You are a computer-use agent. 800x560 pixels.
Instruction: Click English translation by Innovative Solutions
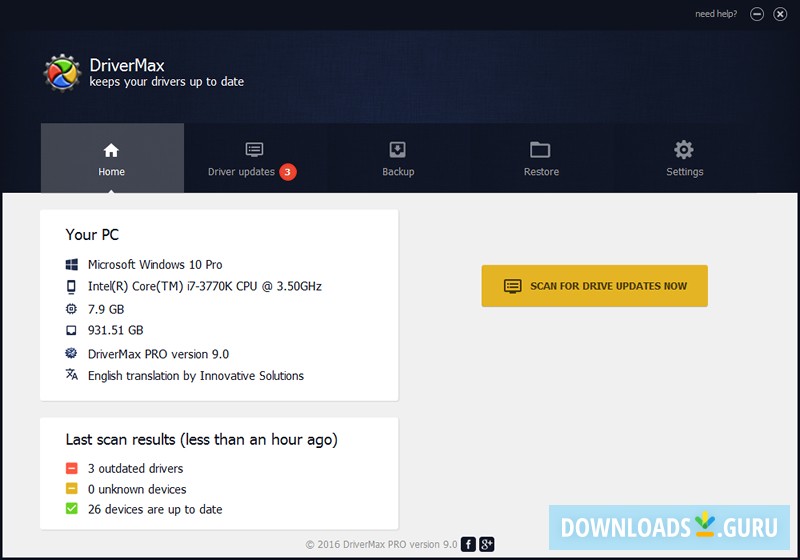point(196,376)
